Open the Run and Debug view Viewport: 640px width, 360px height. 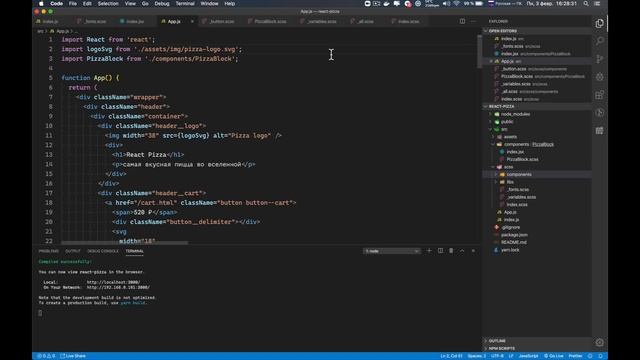(599, 77)
